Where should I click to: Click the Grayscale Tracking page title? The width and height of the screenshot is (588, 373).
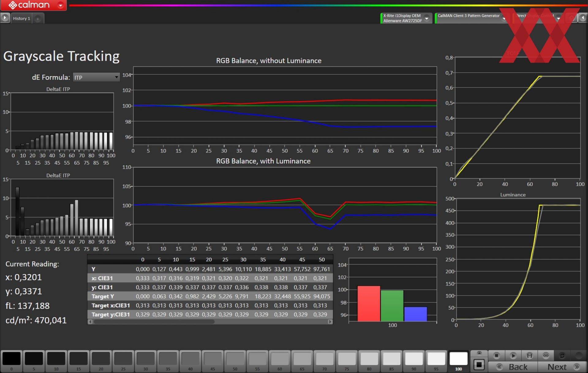(61, 56)
